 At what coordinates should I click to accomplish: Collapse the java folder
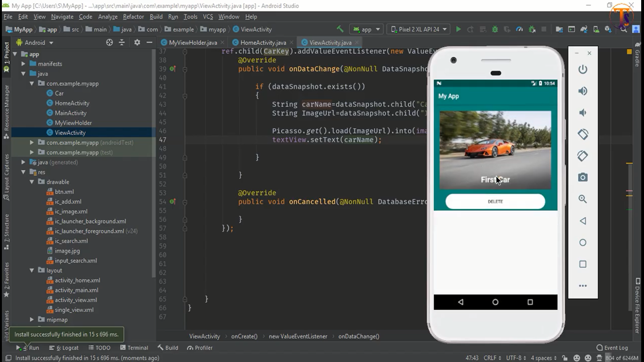[23, 74]
